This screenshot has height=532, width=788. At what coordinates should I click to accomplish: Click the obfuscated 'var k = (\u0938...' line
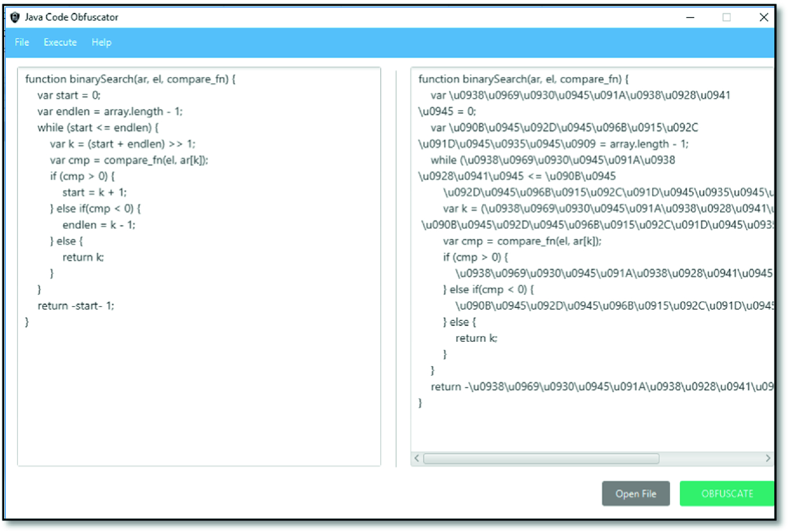pyautogui.click(x=608, y=209)
